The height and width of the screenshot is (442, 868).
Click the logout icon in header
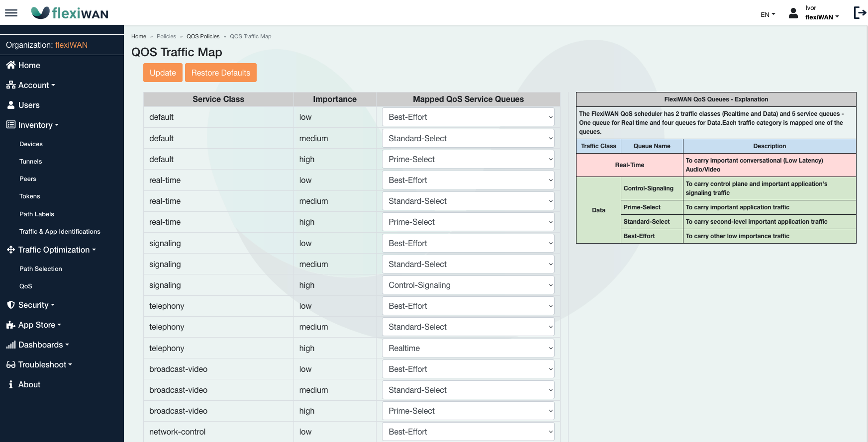(860, 13)
